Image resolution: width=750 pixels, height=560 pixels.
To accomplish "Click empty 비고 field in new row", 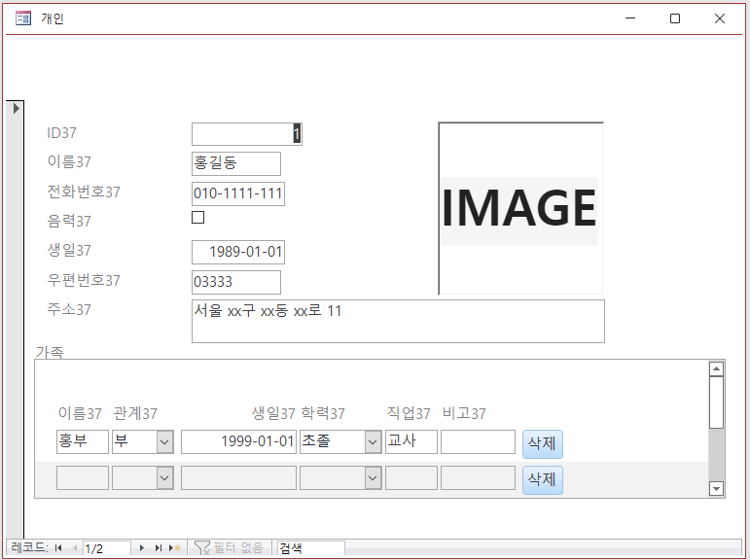I will 478,477.
